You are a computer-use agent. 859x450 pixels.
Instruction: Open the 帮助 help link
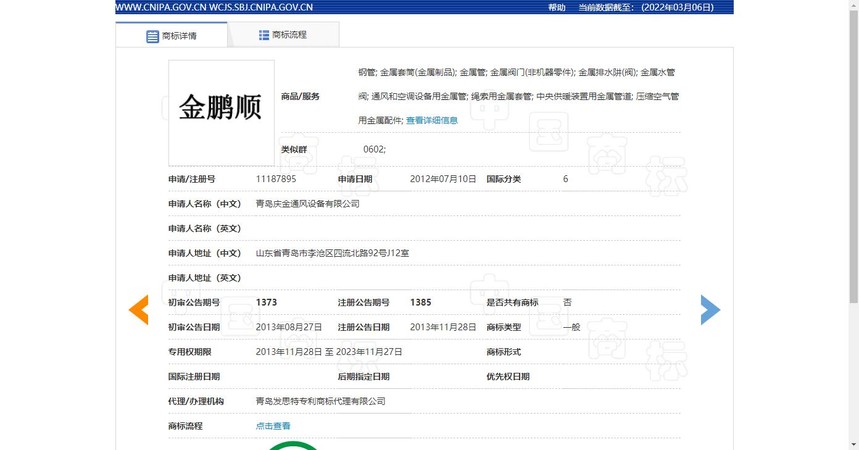coord(557,7)
